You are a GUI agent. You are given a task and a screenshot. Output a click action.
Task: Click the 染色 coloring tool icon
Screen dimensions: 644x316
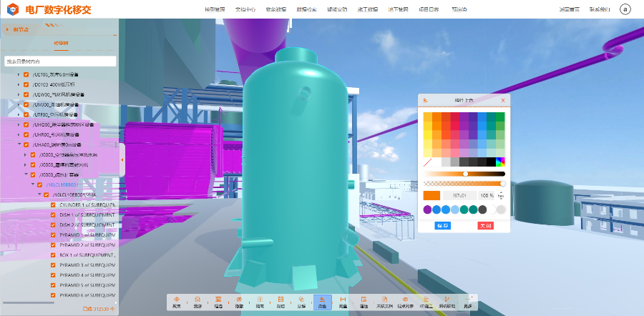tap(322, 302)
